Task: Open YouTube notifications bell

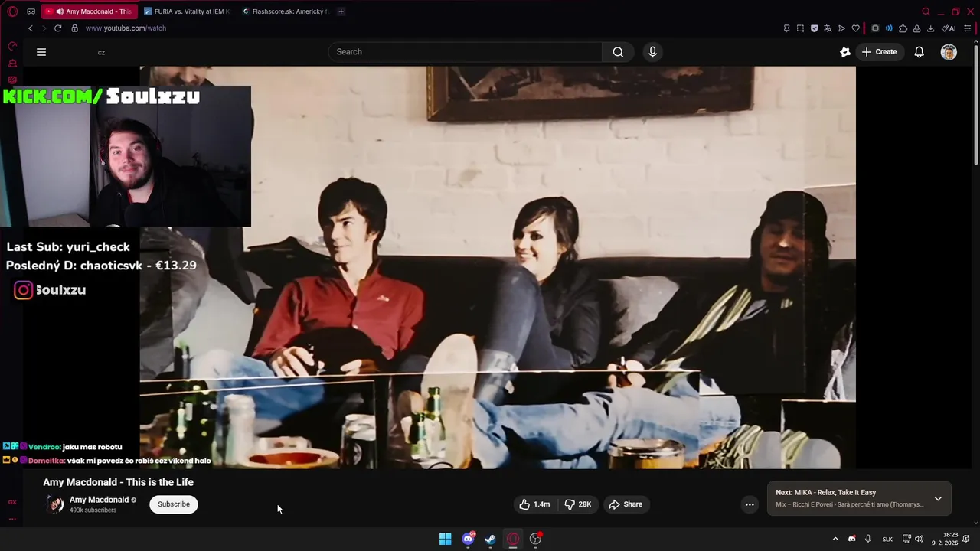Action: (919, 52)
